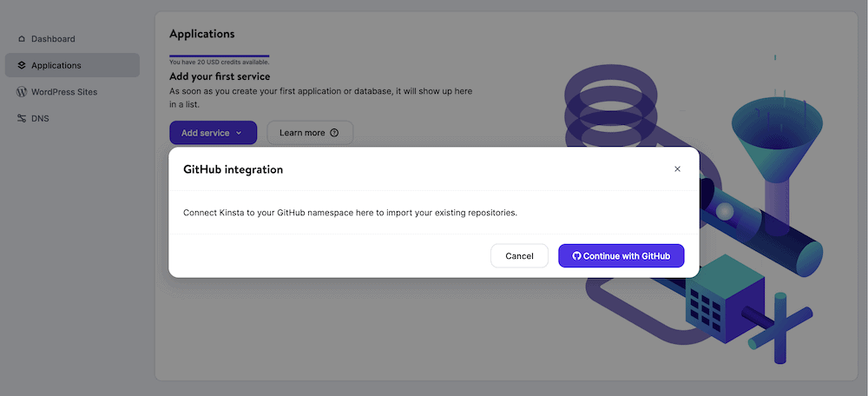Click the GitHub integration dialog title
Screen dimensions: 868x396
(233, 169)
